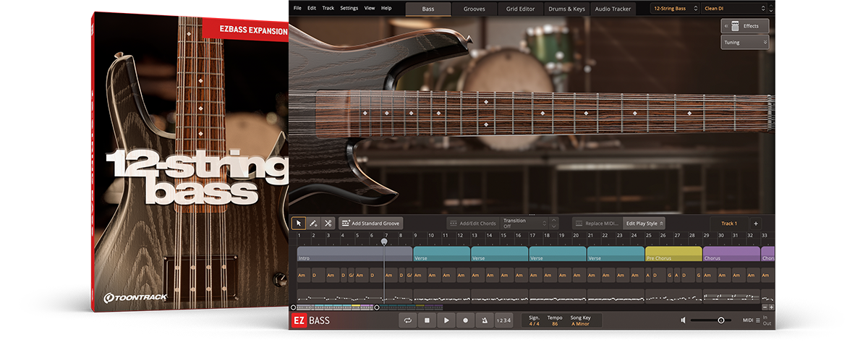Open the Transition dropdown
Screen dimensions: 868x353
tap(524, 224)
